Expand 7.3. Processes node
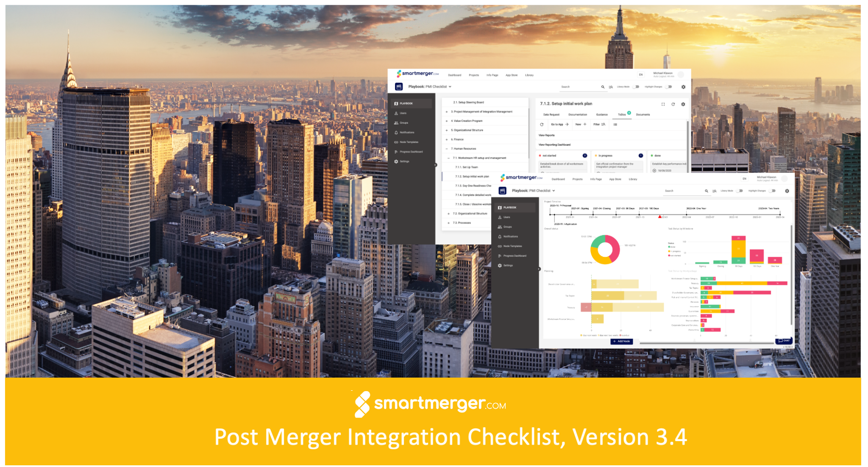The height and width of the screenshot is (467, 868). coord(449,223)
